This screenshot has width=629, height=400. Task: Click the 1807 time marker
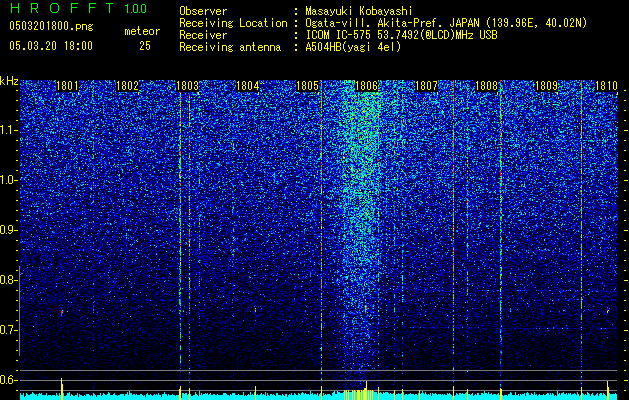point(426,86)
